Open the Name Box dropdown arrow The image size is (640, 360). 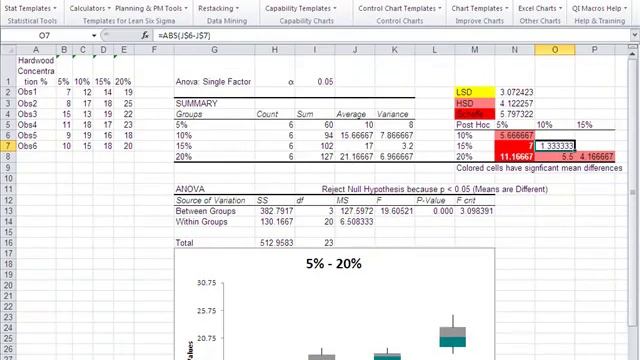(94, 36)
